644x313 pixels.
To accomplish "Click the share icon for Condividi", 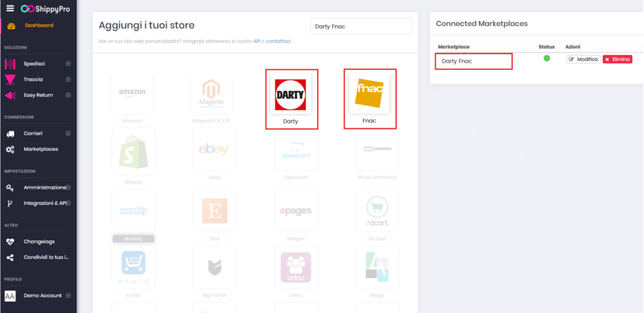I will (10, 258).
